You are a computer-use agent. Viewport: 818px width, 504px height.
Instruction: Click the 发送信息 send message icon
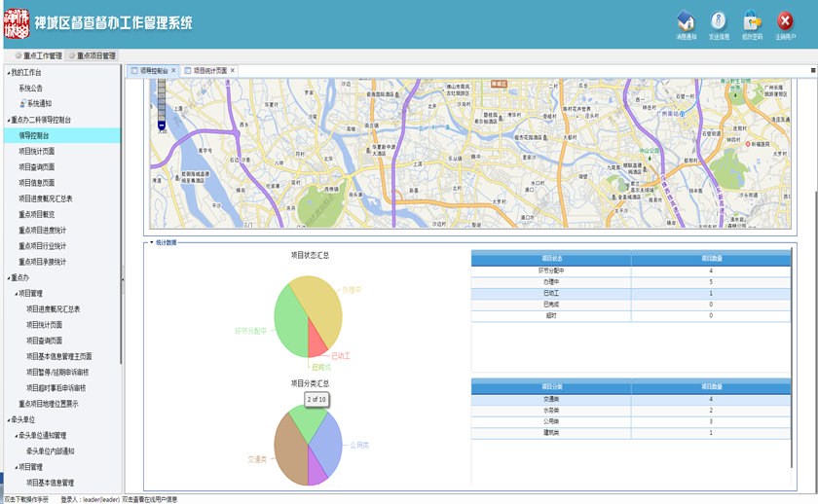pos(719,21)
